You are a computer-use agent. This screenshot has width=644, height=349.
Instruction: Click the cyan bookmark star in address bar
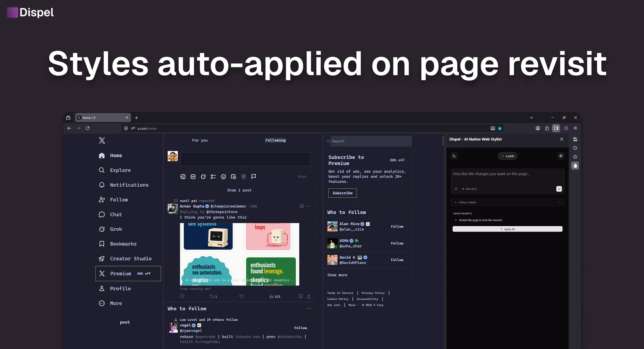point(500,128)
